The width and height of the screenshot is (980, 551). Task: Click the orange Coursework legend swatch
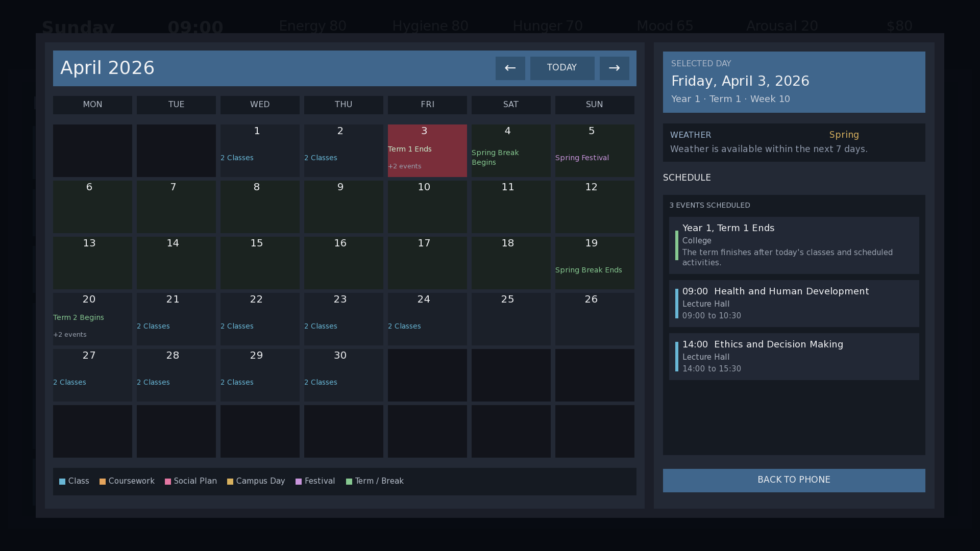click(103, 482)
